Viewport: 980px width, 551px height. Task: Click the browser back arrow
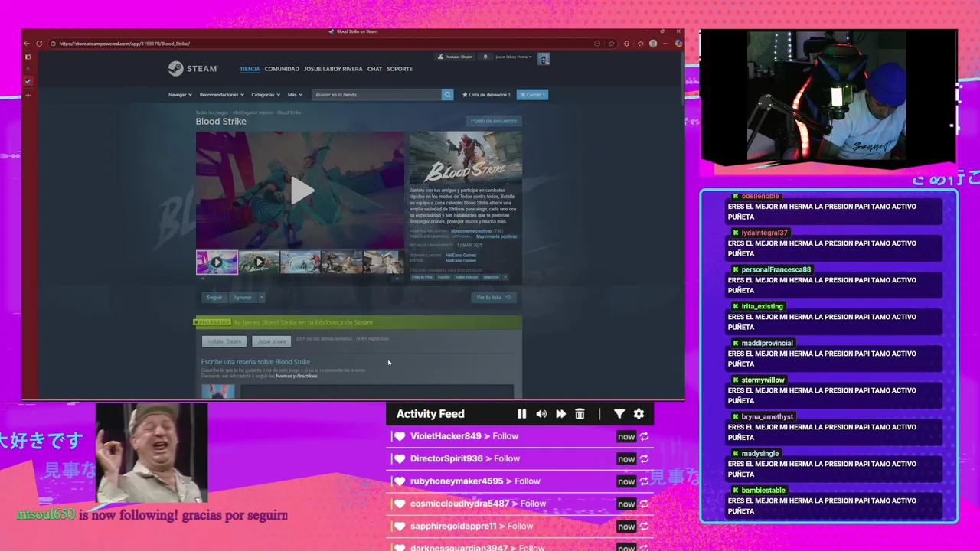[x=27, y=44]
